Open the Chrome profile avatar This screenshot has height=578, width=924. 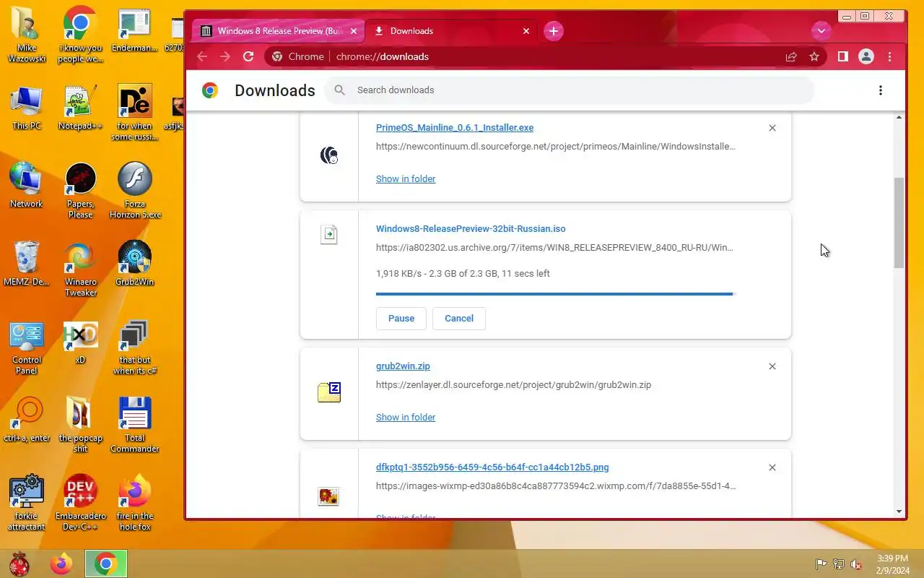866,56
